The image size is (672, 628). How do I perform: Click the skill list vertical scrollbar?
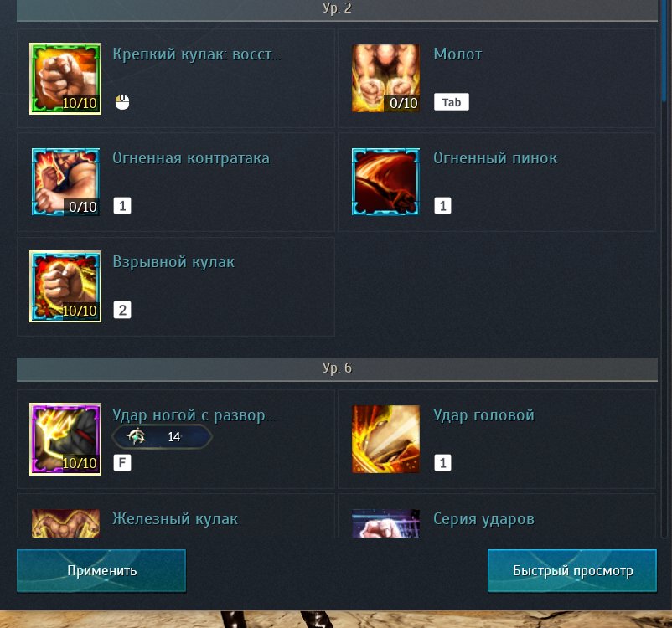664,269
